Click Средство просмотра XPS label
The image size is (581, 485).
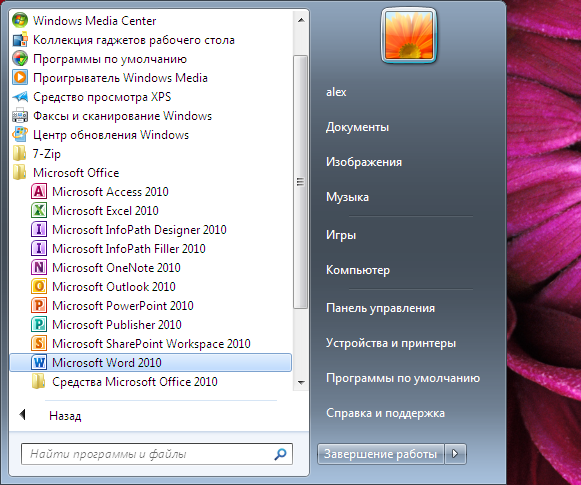pos(102,97)
